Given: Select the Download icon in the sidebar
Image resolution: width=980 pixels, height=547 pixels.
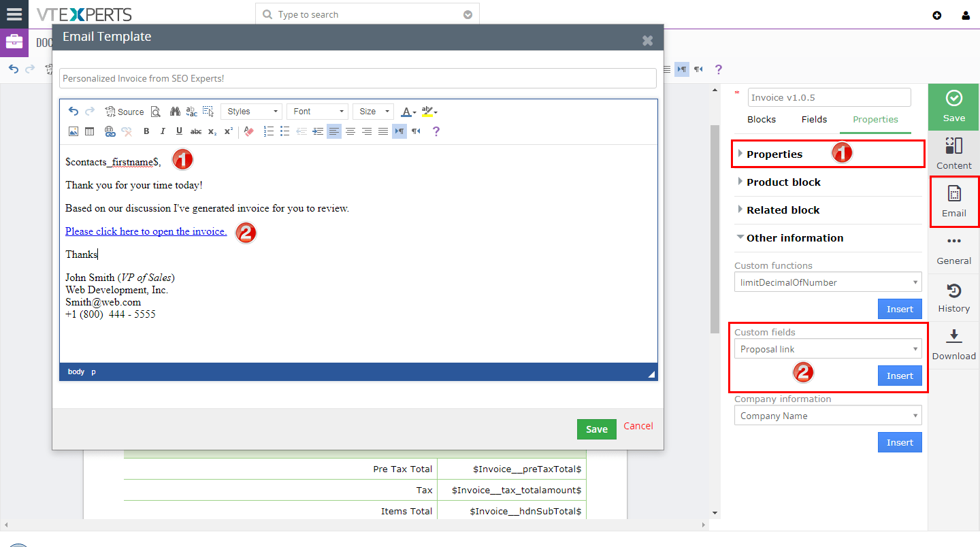Looking at the screenshot, I should (953, 344).
